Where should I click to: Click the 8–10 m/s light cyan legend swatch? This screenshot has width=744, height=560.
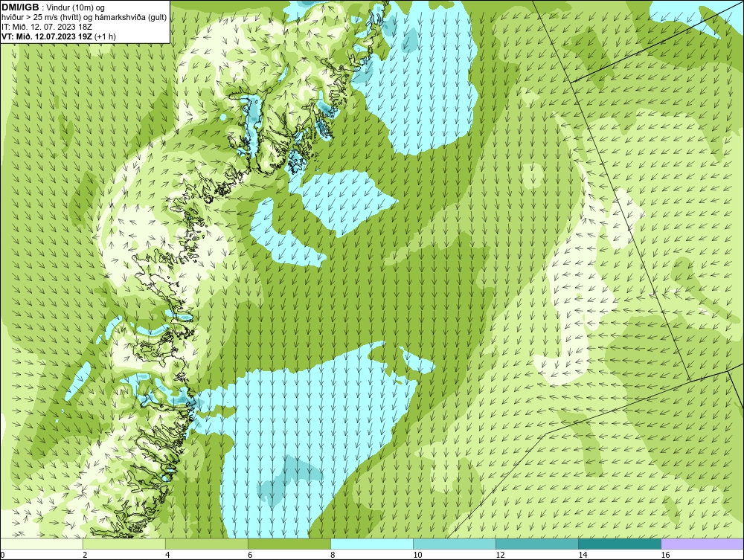[372, 544]
